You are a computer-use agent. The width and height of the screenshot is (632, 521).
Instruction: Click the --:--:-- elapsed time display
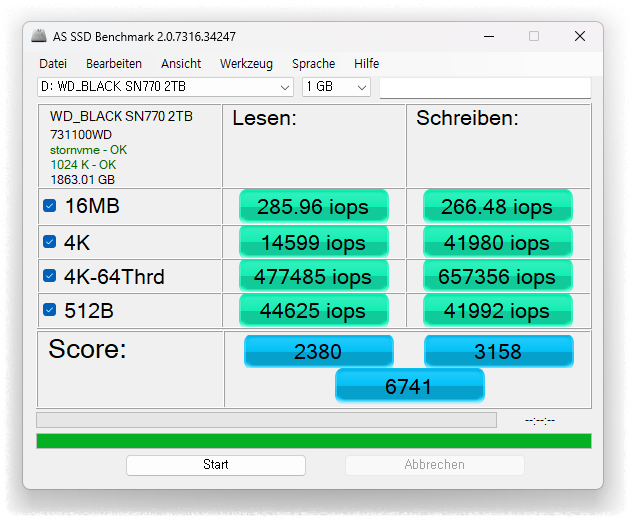click(x=540, y=421)
